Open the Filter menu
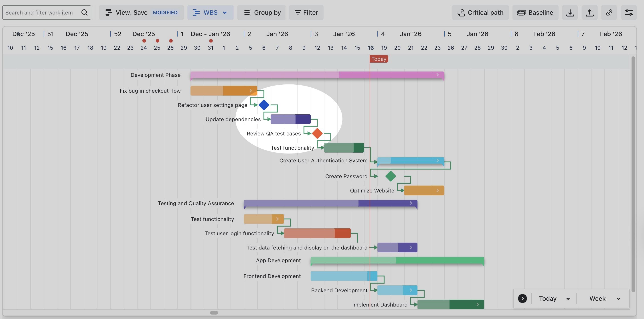The width and height of the screenshot is (644, 319). 306,12
